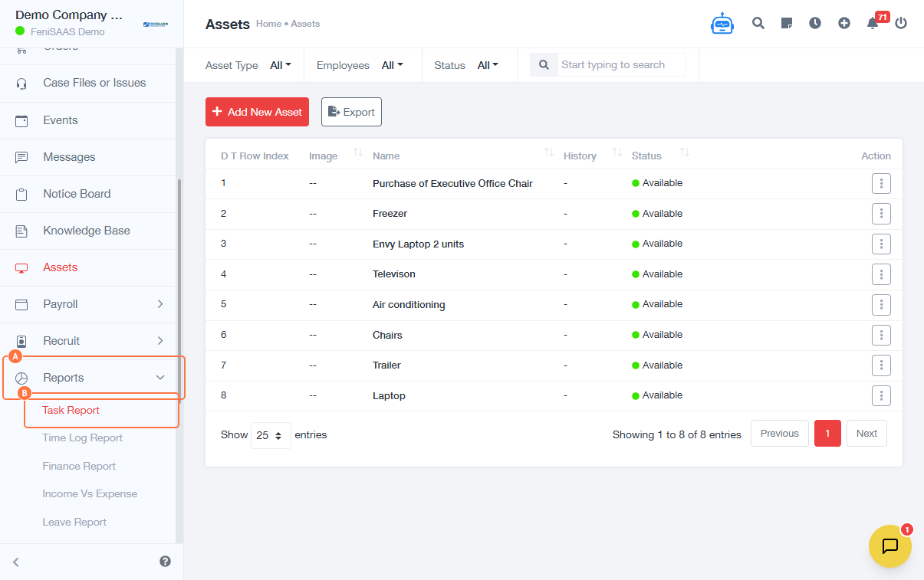Click the Add New Asset button
This screenshot has height=580, width=924.
coord(257,112)
